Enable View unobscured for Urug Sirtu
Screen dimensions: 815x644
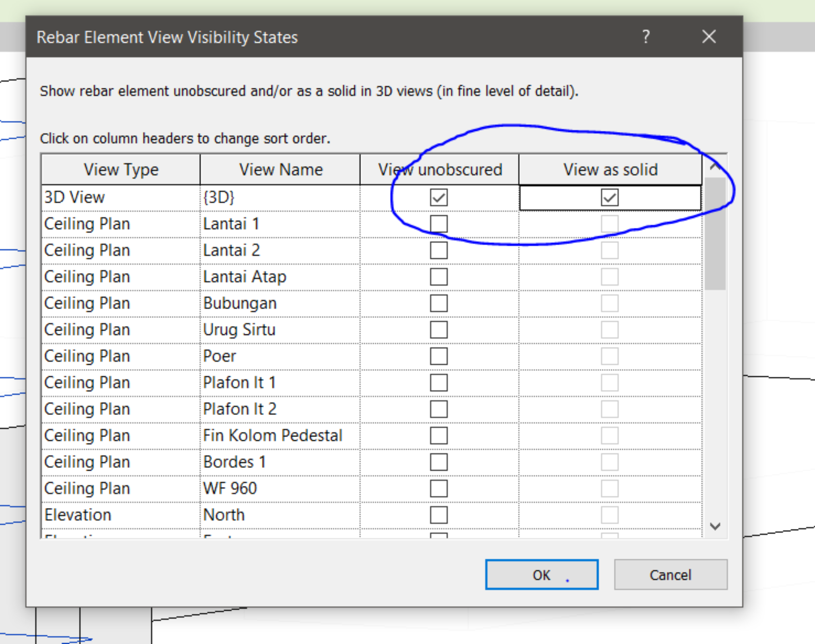pos(438,330)
